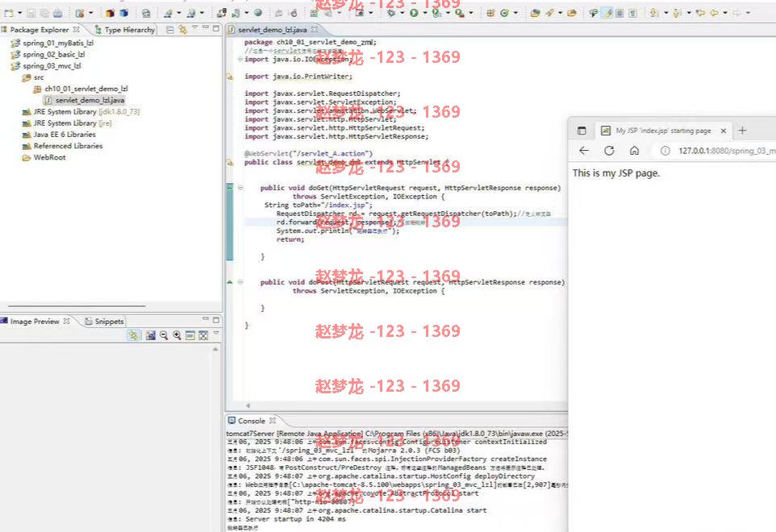Screen dimensions: 776x532
Task: Click 'This is my JSP page.' text
Action: click(616, 173)
